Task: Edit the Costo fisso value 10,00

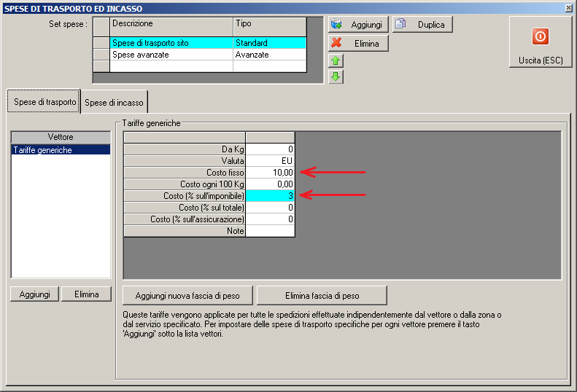Action: pyautogui.click(x=270, y=173)
